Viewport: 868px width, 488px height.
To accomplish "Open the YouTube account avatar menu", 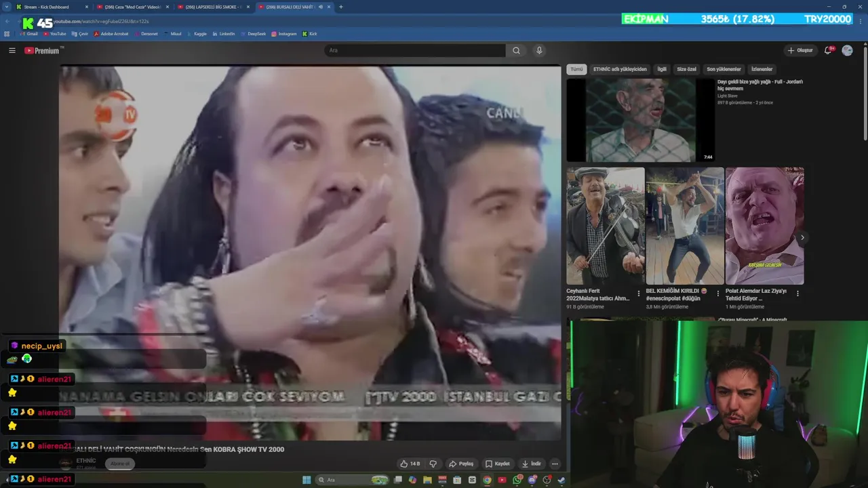I will [847, 50].
